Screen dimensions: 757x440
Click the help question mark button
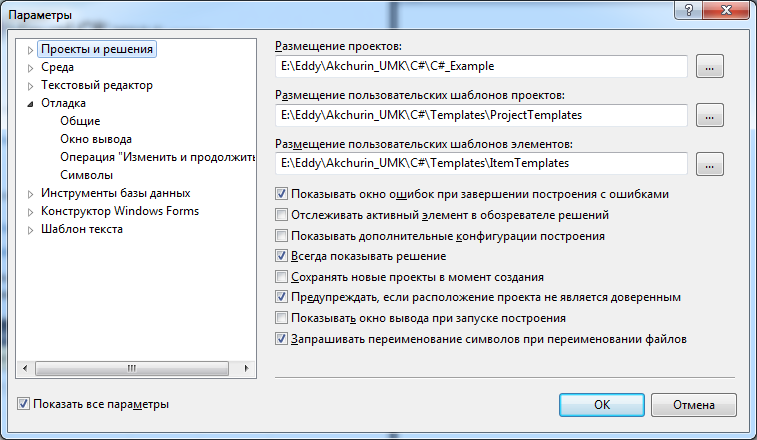click(689, 10)
